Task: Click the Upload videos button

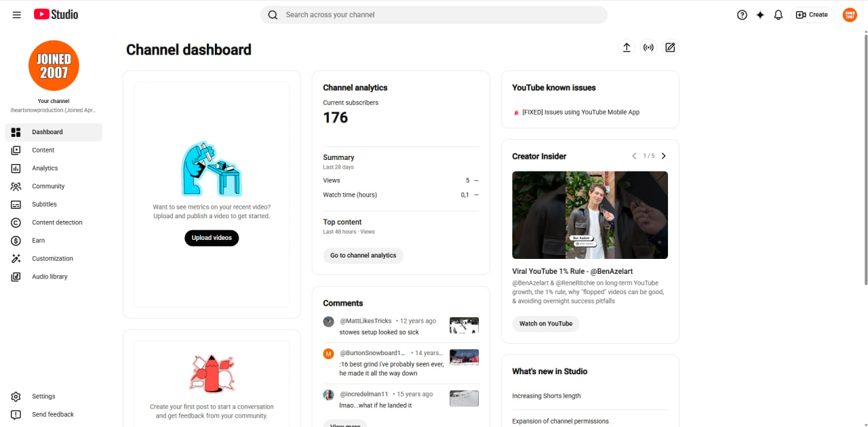Action: [x=212, y=238]
